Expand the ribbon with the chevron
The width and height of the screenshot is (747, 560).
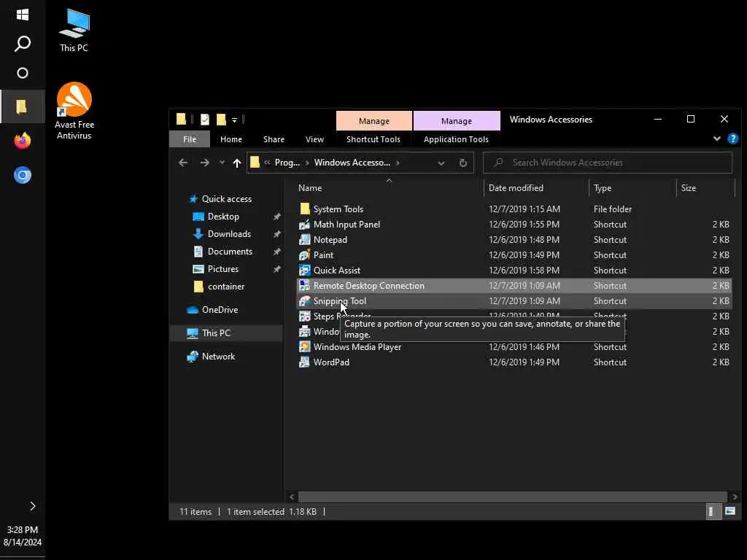click(x=717, y=139)
